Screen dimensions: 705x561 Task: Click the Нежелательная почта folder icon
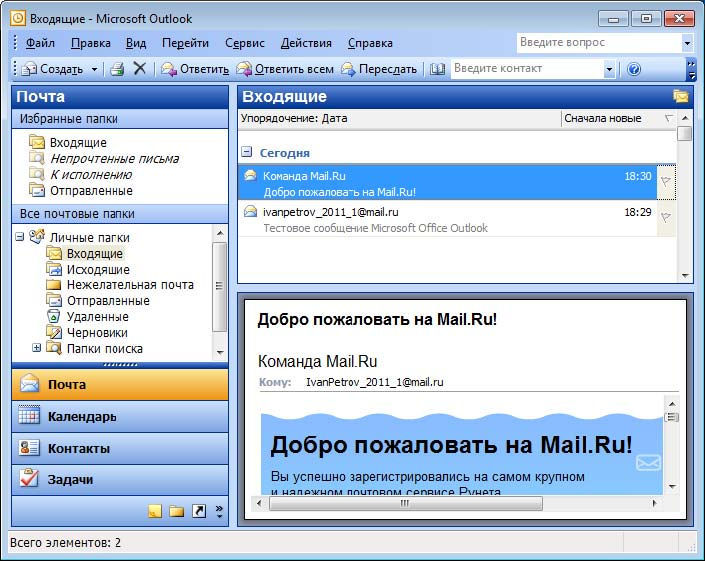tap(54, 285)
